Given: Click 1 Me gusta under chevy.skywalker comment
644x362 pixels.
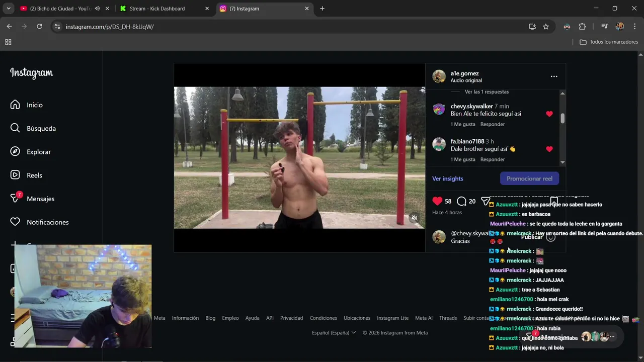Looking at the screenshot, I should coord(463,124).
